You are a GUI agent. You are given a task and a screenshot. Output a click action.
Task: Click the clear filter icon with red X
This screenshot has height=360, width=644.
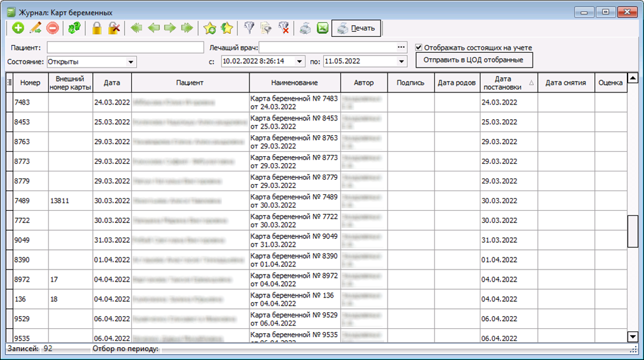(x=284, y=28)
